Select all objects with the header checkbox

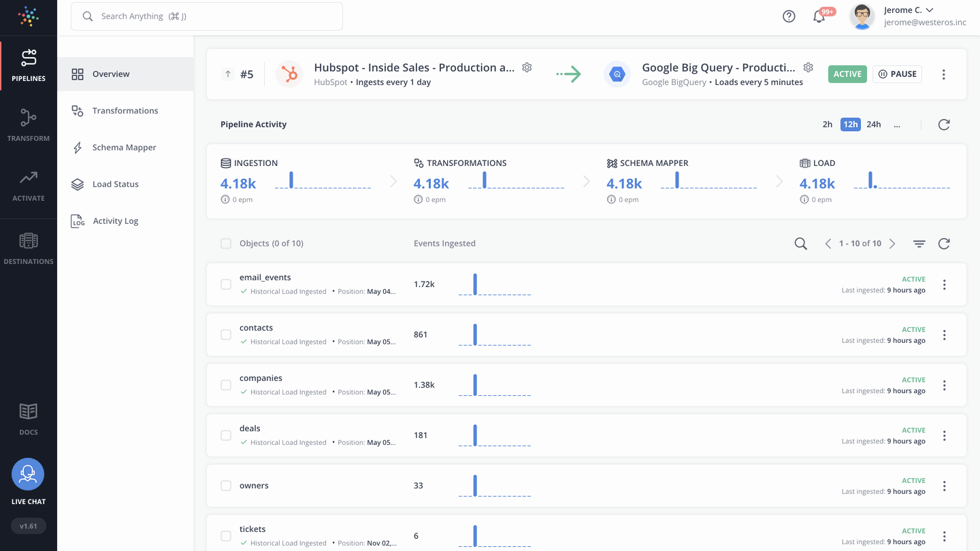(225, 243)
